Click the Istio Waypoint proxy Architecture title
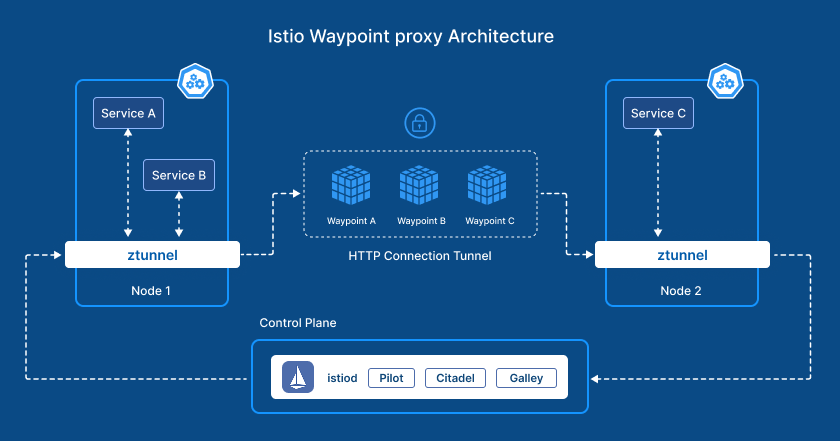This screenshot has height=441, width=840. pos(411,36)
